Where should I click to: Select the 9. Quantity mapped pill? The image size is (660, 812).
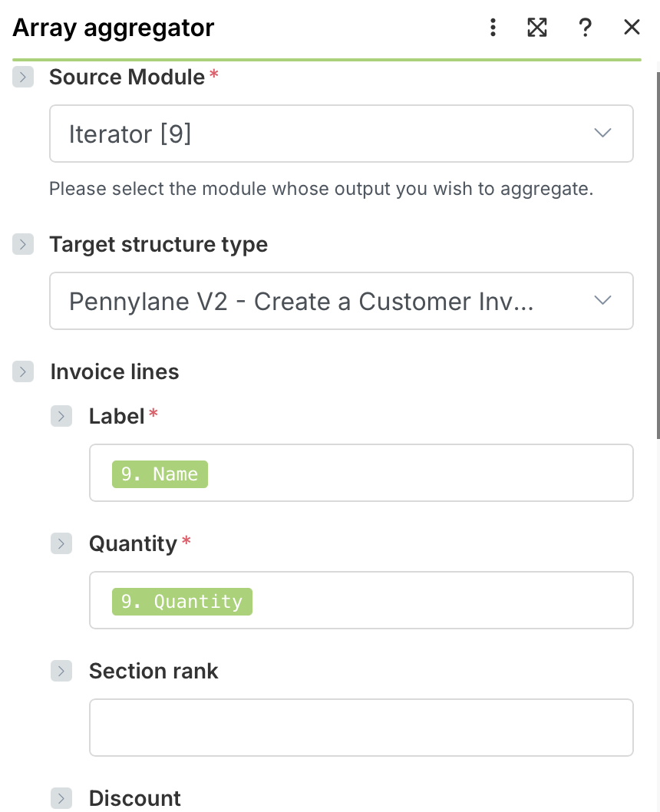(182, 602)
